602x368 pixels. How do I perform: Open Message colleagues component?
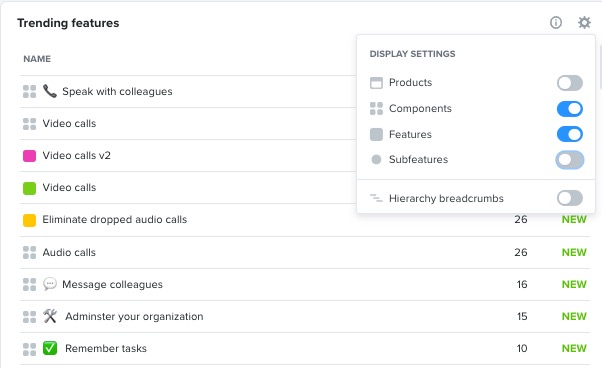[112, 285]
